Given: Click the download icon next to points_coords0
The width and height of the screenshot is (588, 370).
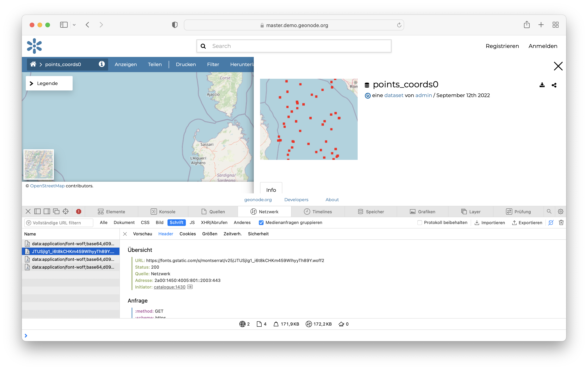Looking at the screenshot, I should pyautogui.click(x=542, y=85).
